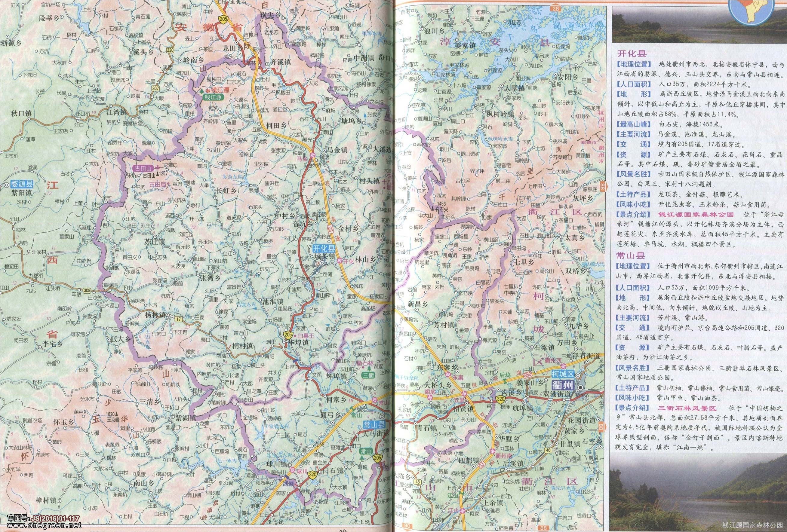Click the 婺源县 blue county label
The width and height of the screenshot is (787, 532).
point(21,185)
